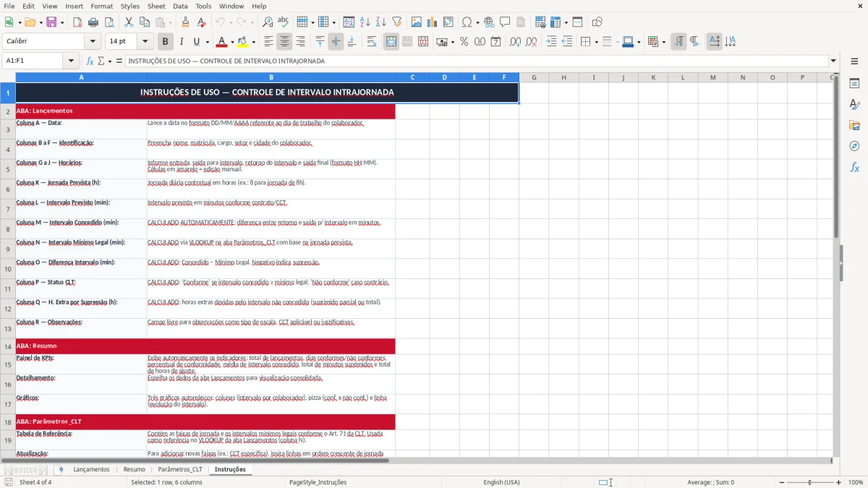Open the Data menu
The width and height of the screenshot is (868, 488).
[x=180, y=6]
